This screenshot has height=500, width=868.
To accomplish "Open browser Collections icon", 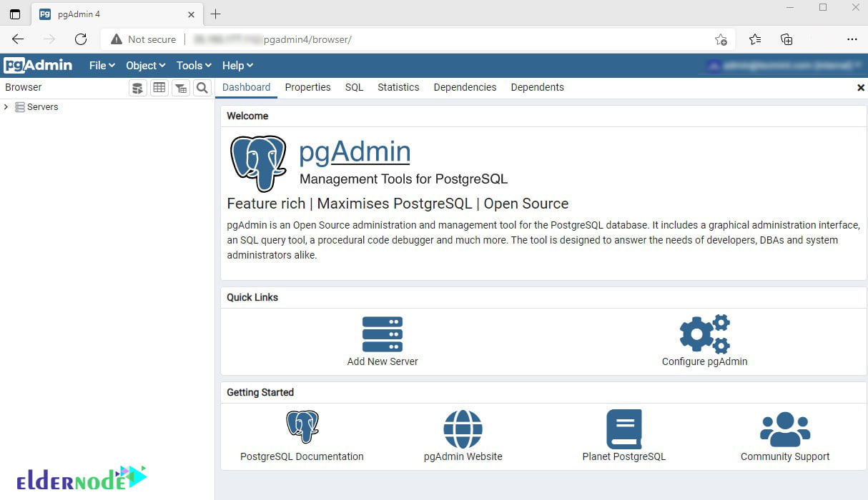I will click(x=786, y=39).
